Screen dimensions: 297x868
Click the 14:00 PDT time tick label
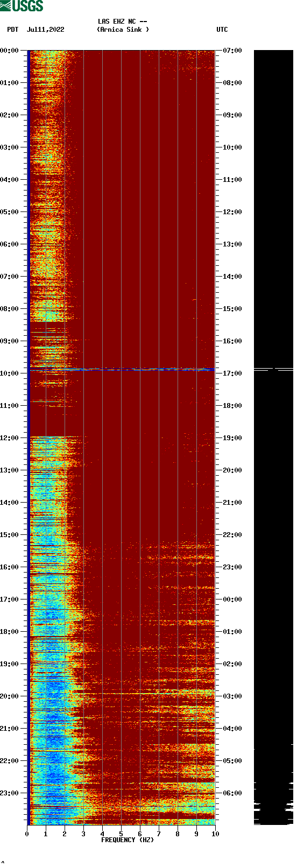tap(10, 503)
